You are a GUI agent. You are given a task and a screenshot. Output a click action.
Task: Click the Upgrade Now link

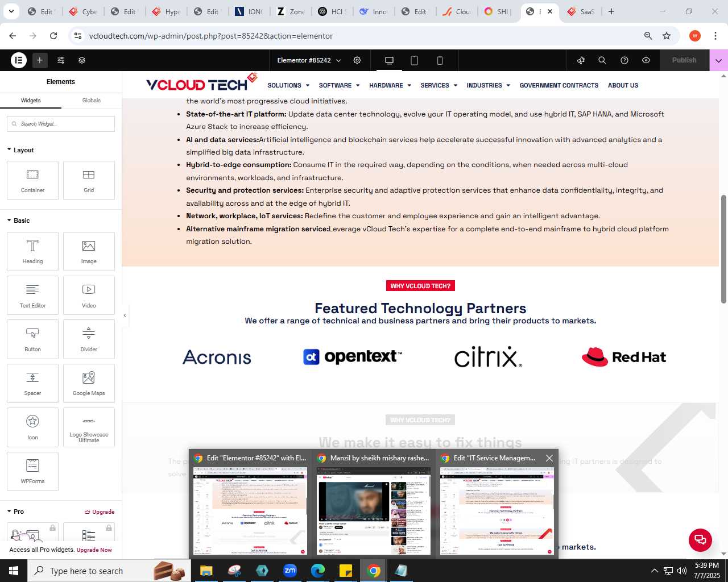[x=94, y=550]
